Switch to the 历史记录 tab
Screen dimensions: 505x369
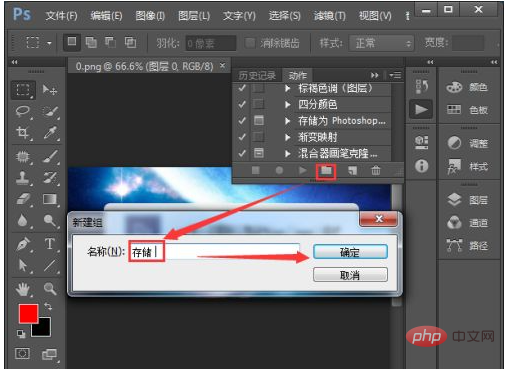tap(257, 76)
